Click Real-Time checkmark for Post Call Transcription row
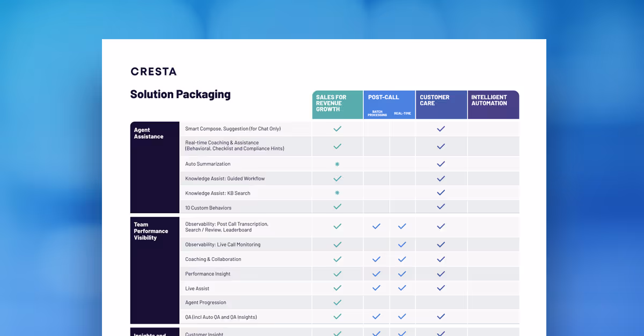 point(402,226)
